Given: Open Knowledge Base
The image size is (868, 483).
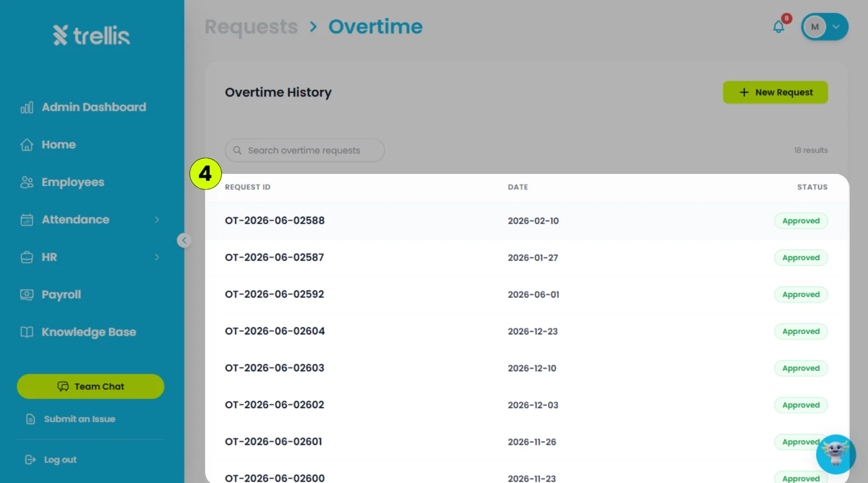Looking at the screenshot, I should click(x=89, y=332).
